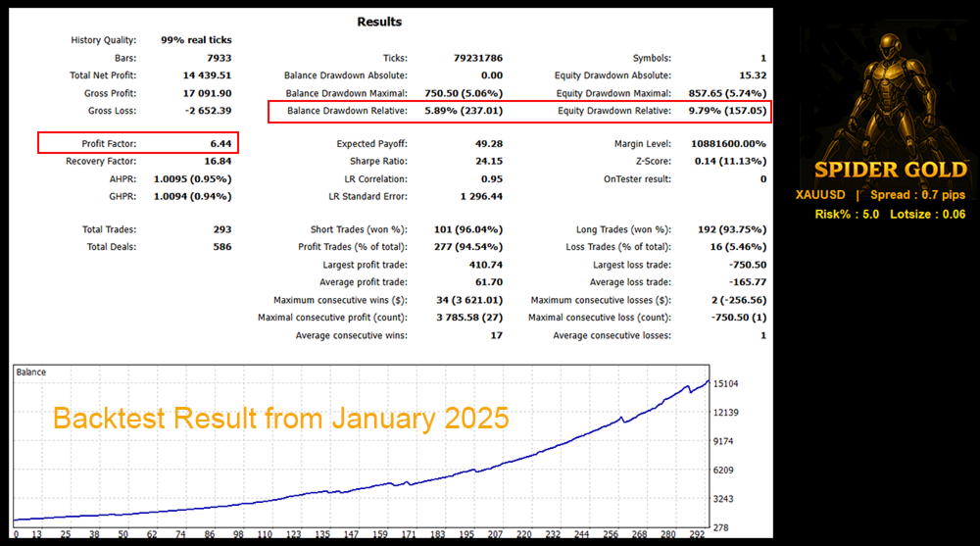
Task: Select the Risk% : 5.0 text
Action: (847, 215)
